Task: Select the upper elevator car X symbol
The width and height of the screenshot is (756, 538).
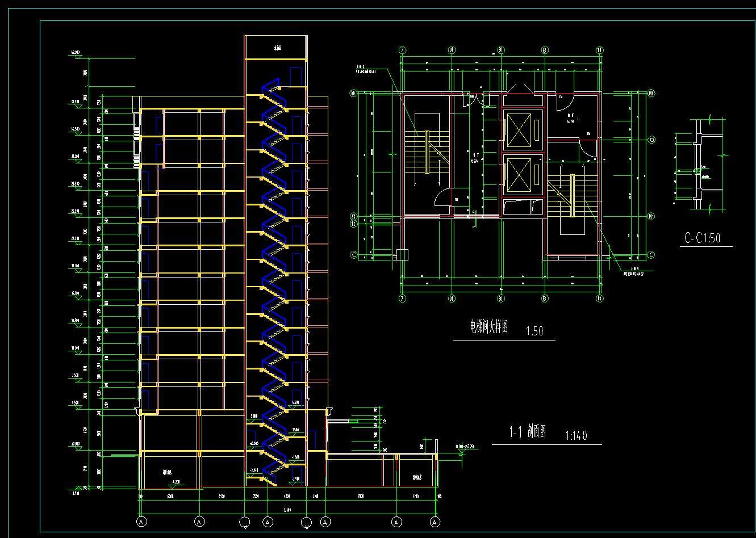Action: [518, 130]
